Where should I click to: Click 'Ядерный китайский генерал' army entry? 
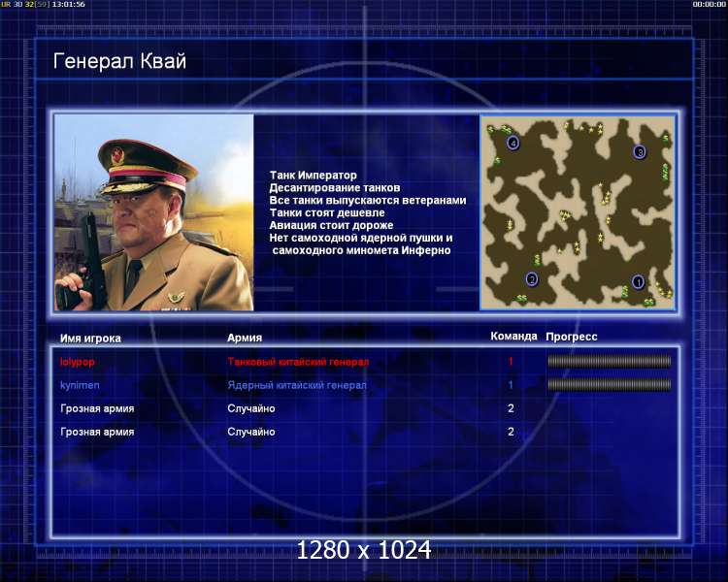(x=297, y=385)
